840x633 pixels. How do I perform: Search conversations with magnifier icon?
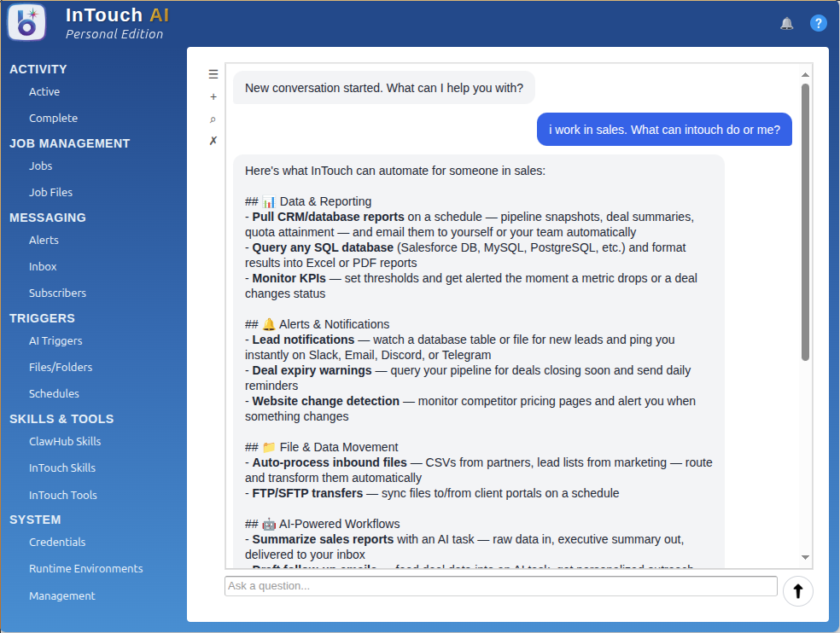(x=213, y=119)
